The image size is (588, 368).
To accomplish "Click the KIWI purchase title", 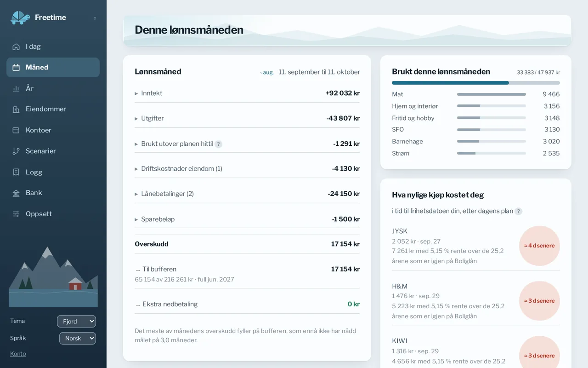I will pos(400,341).
